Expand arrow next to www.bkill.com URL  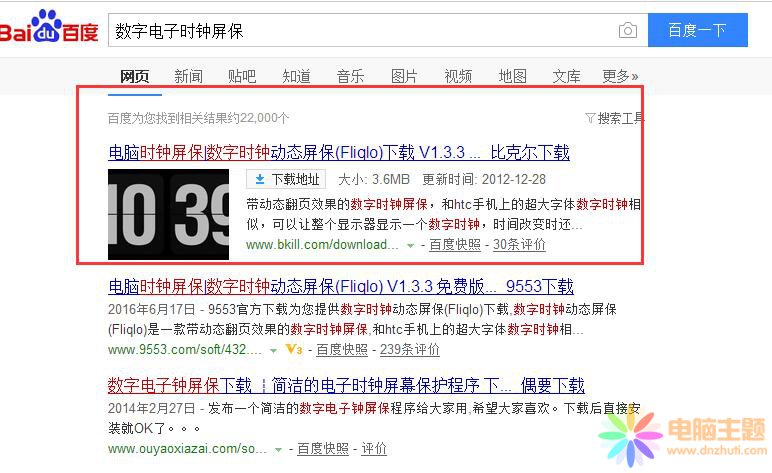410,245
